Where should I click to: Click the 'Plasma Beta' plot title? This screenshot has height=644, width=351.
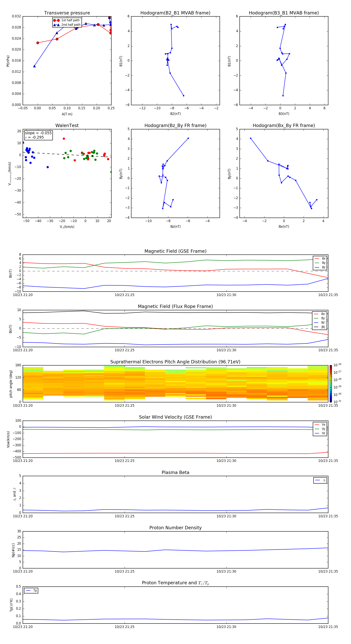[175, 472]
